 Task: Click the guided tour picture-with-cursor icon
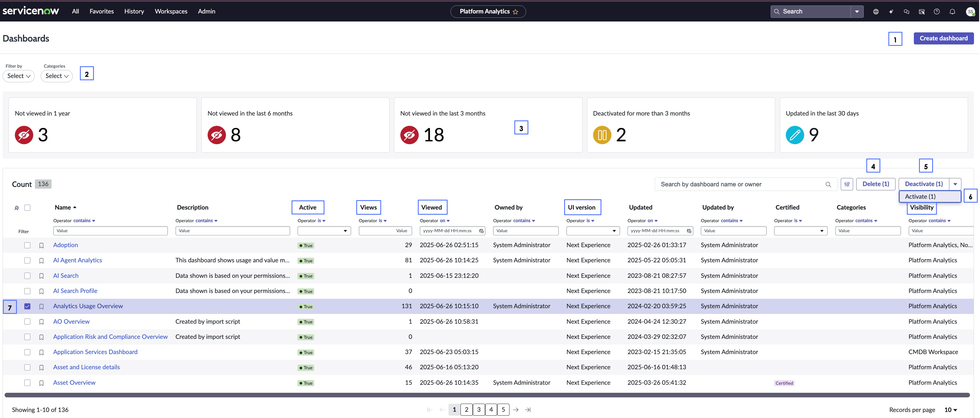pyautogui.click(x=921, y=12)
